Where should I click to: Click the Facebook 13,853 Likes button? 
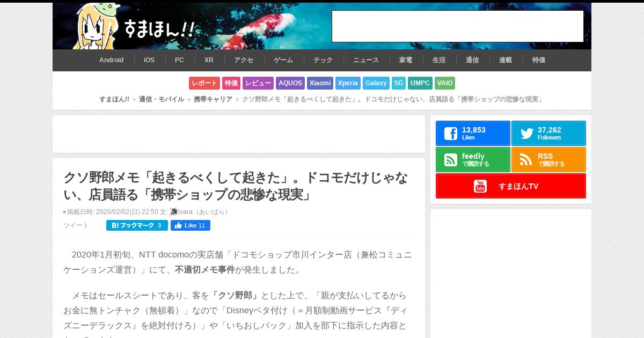[x=473, y=134]
